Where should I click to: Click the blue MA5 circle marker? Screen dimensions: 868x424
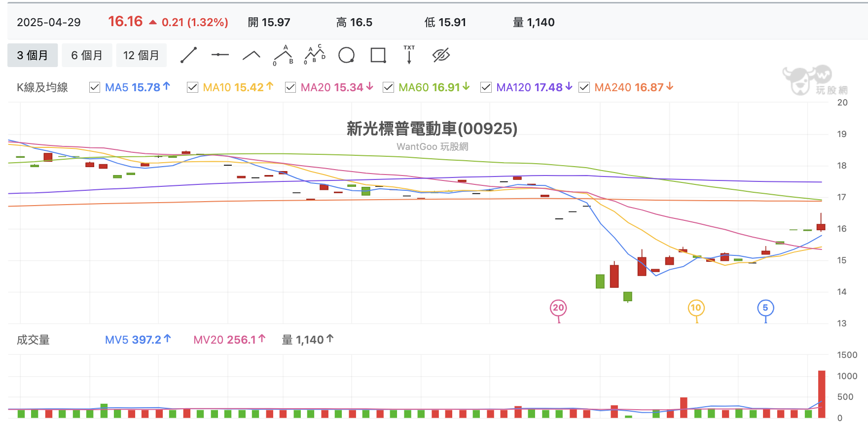pyautogui.click(x=765, y=308)
